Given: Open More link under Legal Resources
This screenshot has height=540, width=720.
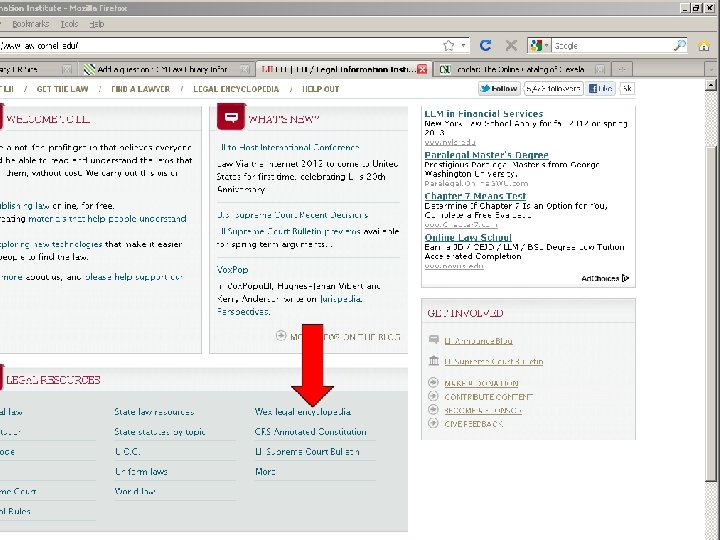Looking at the screenshot, I should coord(265,472).
